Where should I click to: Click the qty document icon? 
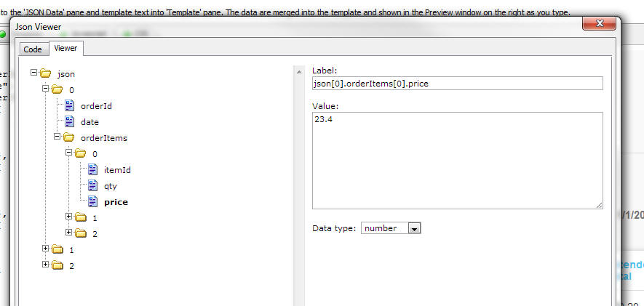click(93, 186)
